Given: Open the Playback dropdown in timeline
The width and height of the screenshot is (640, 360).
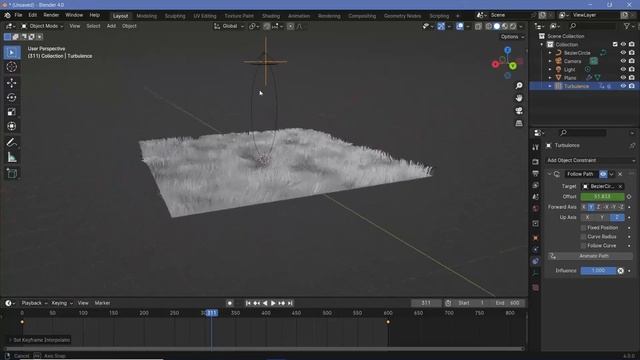Looking at the screenshot, I should pyautogui.click(x=34, y=303).
